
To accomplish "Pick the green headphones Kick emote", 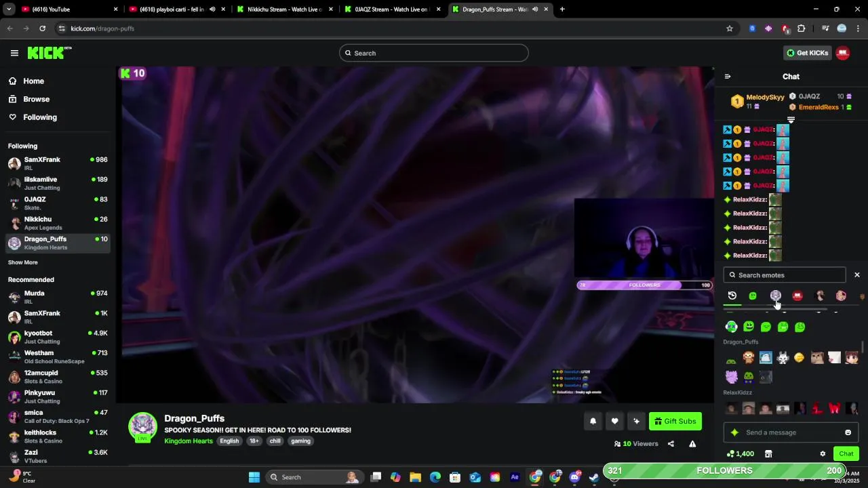I will (x=731, y=327).
